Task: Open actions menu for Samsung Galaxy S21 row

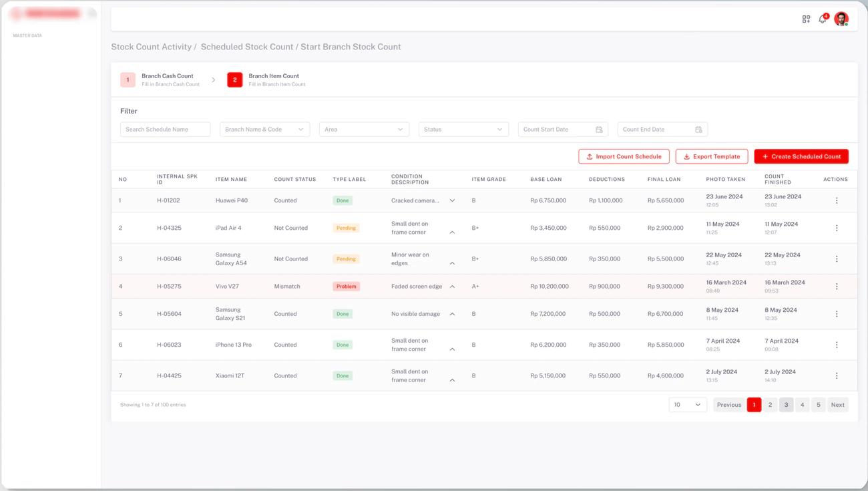Action: click(x=837, y=314)
